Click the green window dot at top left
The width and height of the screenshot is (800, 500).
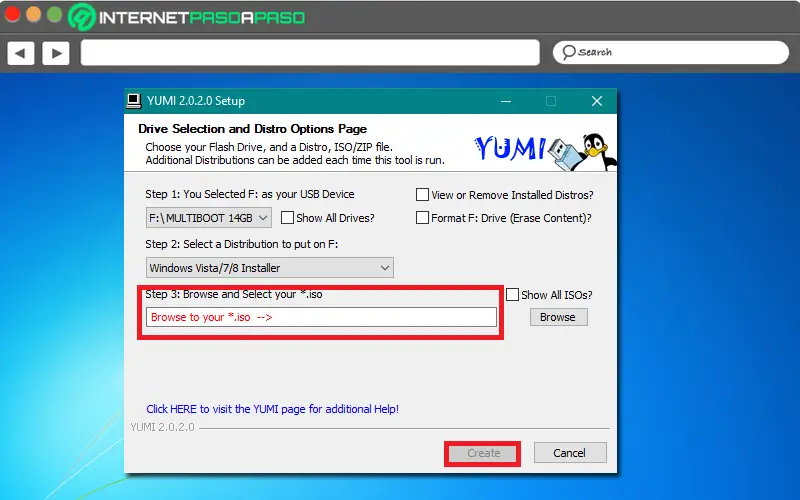click(x=55, y=14)
